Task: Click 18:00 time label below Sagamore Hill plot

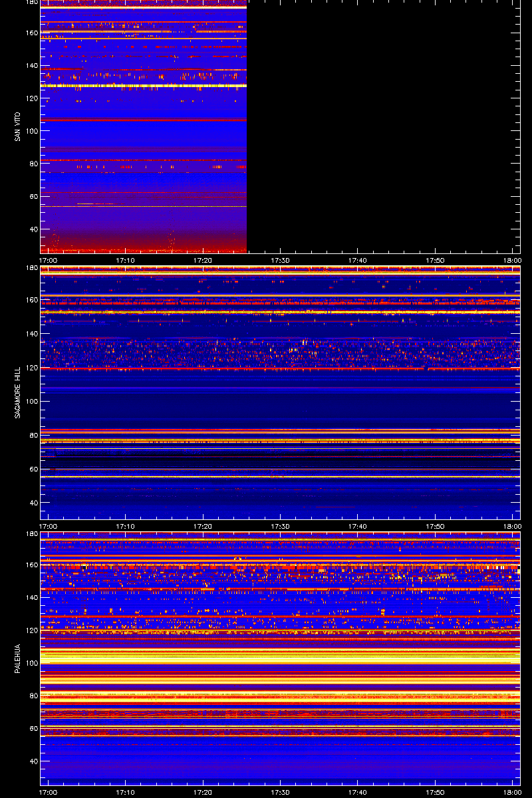Action: click(x=512, y=526)
